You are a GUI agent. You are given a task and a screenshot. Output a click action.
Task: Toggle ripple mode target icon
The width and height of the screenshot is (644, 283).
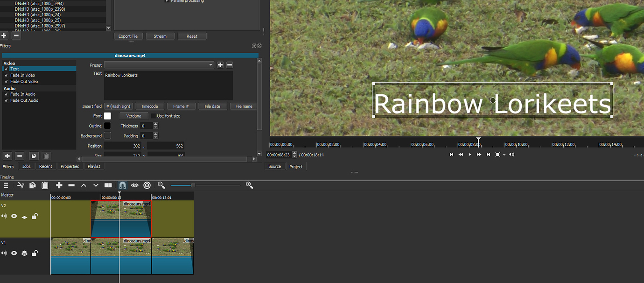click(x=147, y=185)
